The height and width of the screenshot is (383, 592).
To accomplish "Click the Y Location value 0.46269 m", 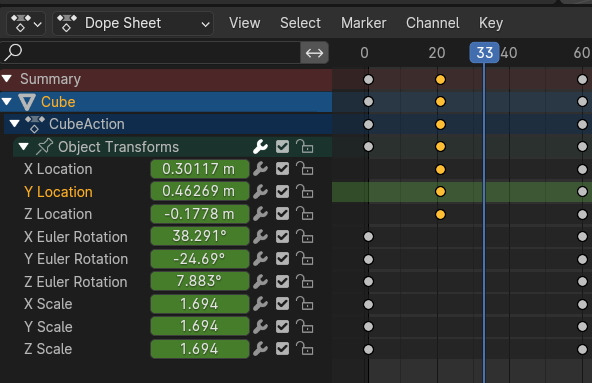I will click(200, 191).
